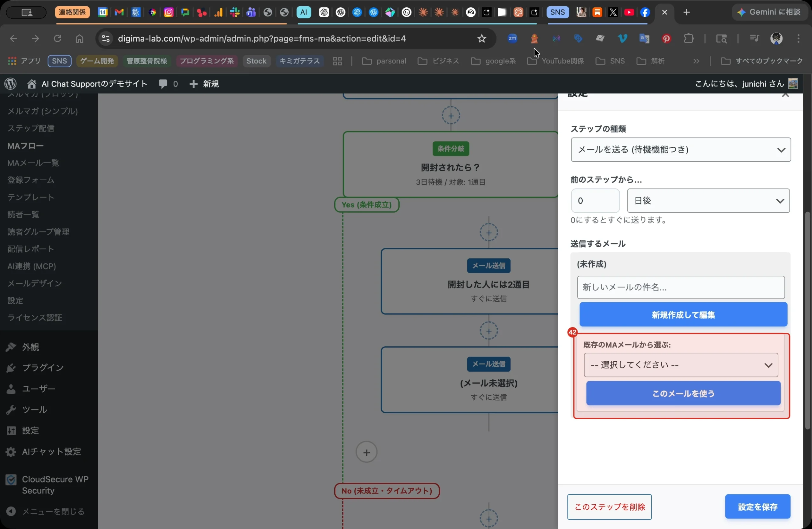Open comments bubble in admin bar
The height and width of the screenshot is (529, 812).
(168, 84)
